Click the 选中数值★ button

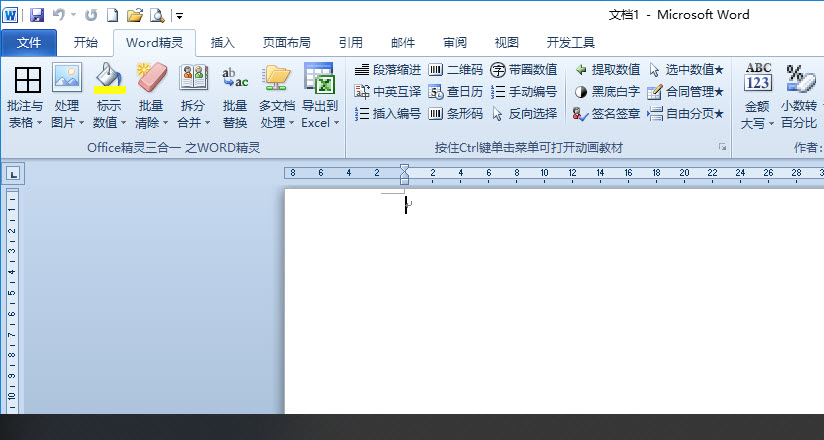click(x=686, y=69)
